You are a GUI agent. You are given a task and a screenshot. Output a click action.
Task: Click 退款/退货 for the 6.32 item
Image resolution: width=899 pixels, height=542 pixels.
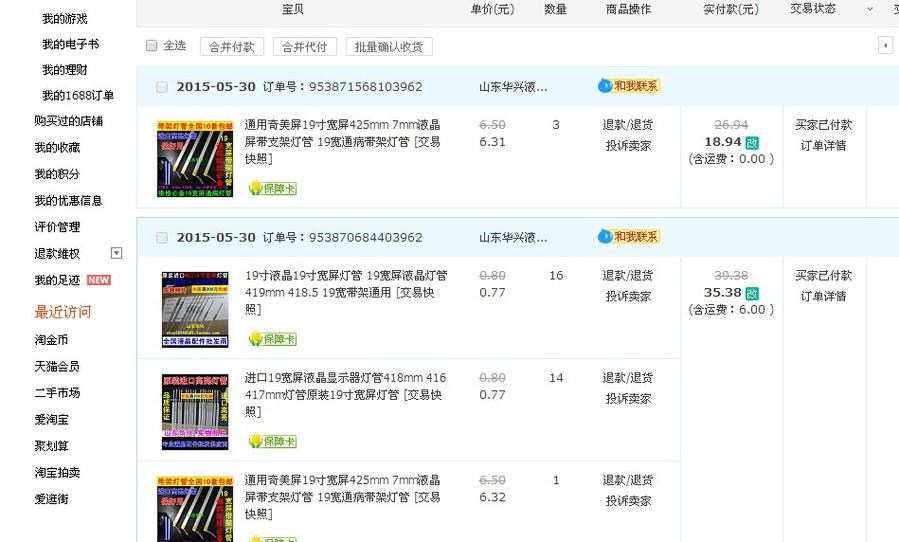[628, 480]
